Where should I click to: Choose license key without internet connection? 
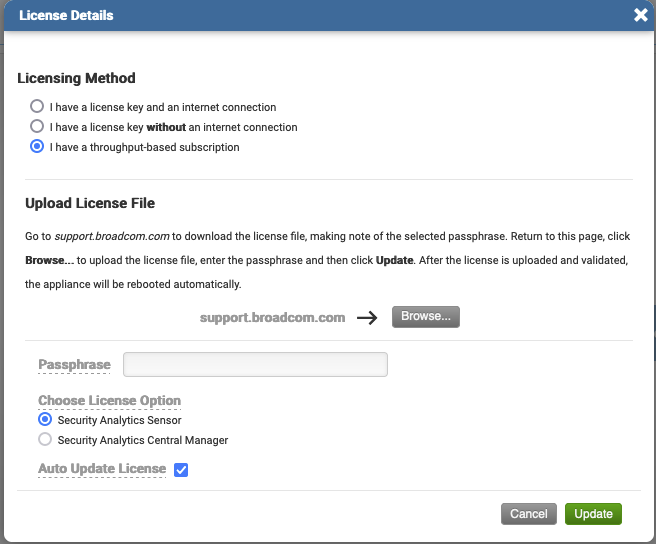tap(37, 127)
